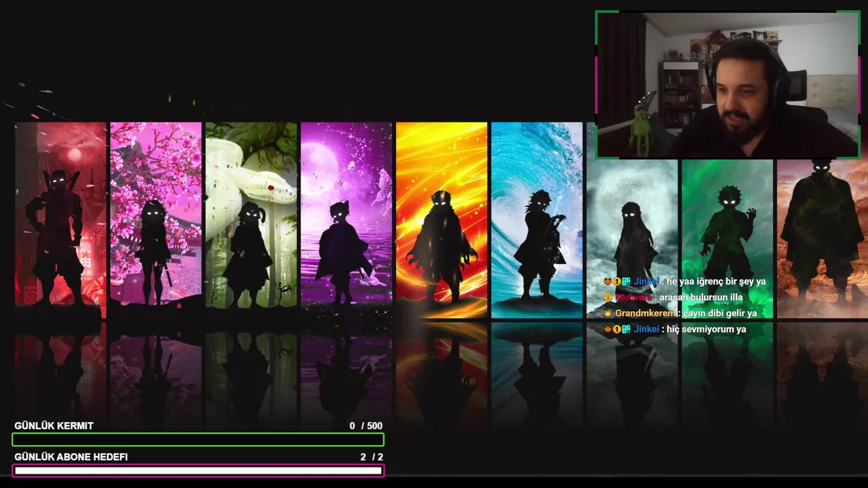
Task: Click the 'arasan bulursun illa' chat message
Action: [x=701, y=297]
